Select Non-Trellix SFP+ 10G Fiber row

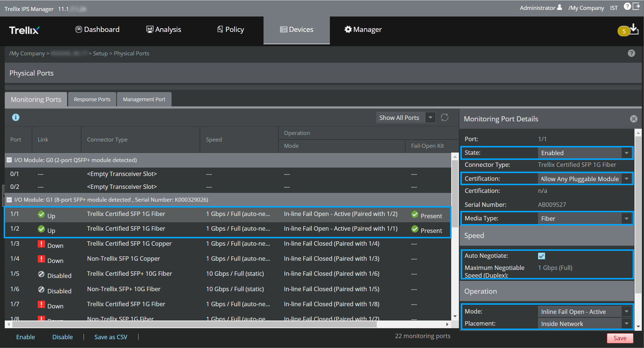[228, 289]
